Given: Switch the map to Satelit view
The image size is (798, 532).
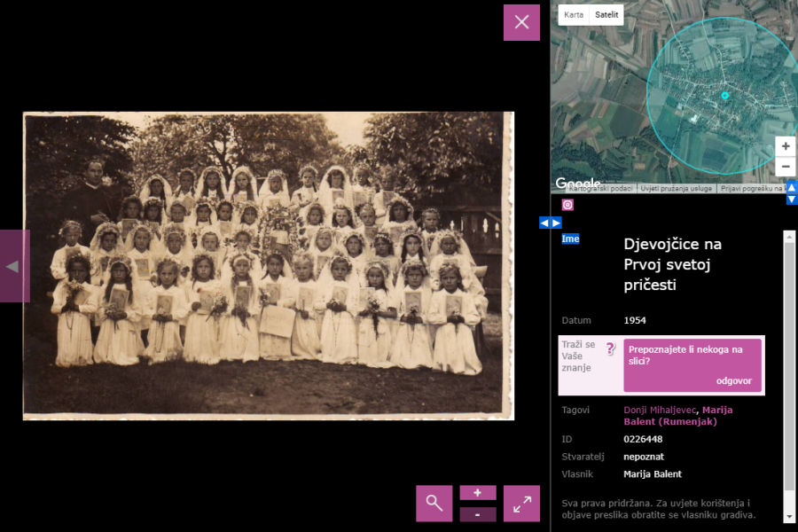Looking at the screenshot, I should [606, 14].
